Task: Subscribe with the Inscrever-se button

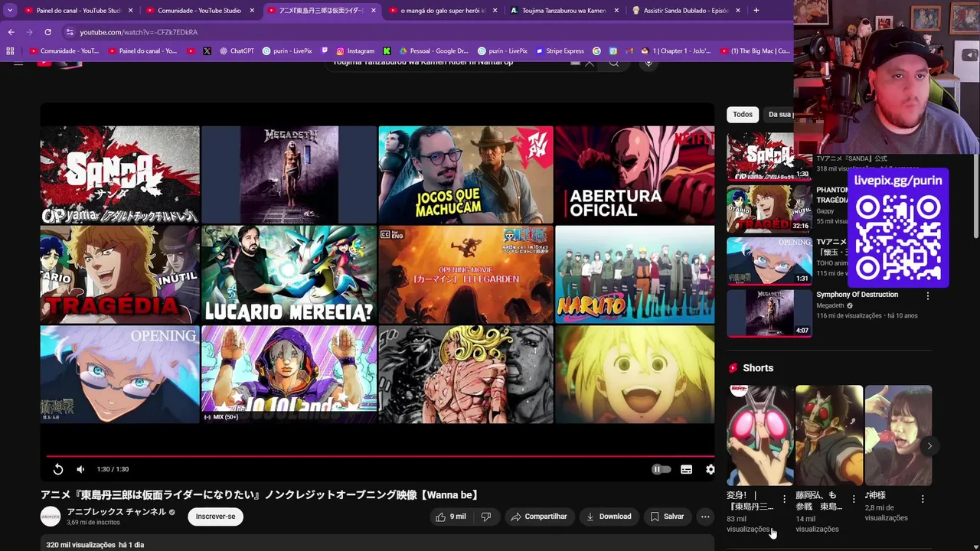Action: click(215, 517)
